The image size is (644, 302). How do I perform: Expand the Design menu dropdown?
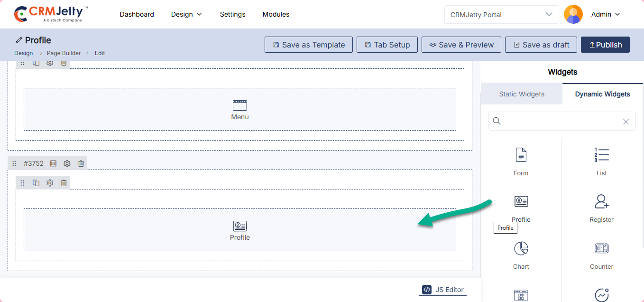coord(186,14)
